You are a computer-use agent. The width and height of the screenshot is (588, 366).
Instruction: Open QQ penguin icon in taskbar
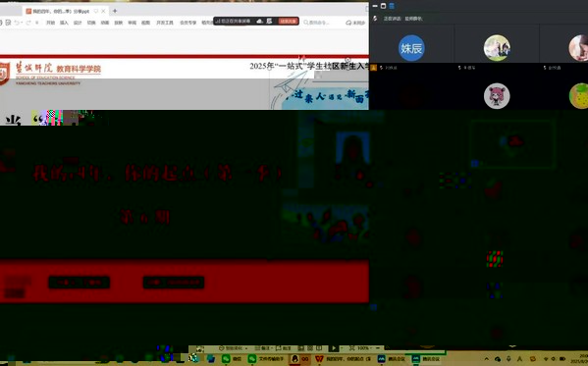(299, 359)
